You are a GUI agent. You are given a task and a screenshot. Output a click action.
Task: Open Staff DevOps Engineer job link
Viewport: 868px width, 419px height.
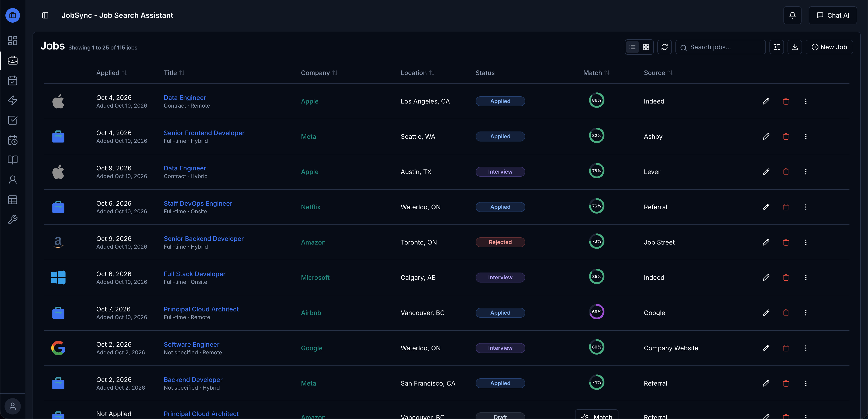(198, 203)
